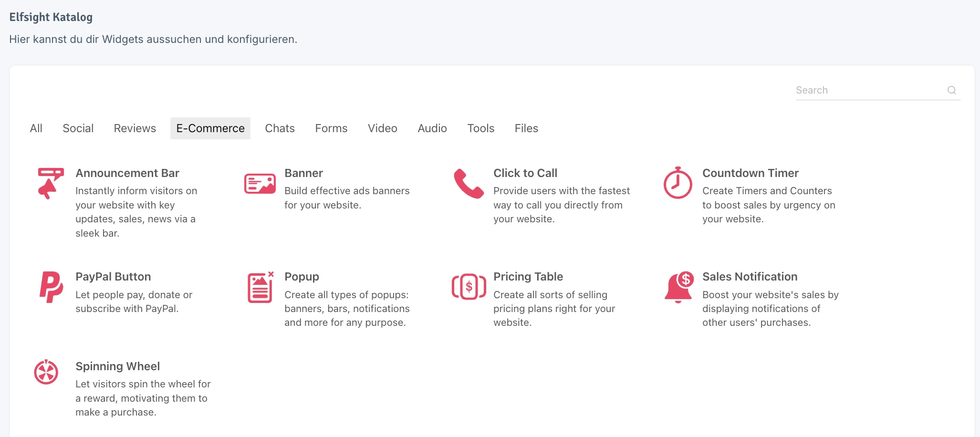
Task: Open the Popup widget title
Action: 302,277
